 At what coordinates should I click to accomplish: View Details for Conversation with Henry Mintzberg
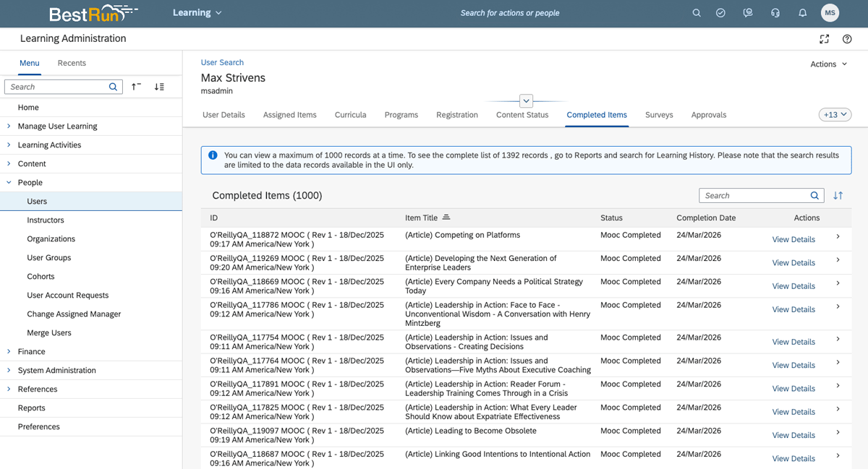[x=793, y=310]
